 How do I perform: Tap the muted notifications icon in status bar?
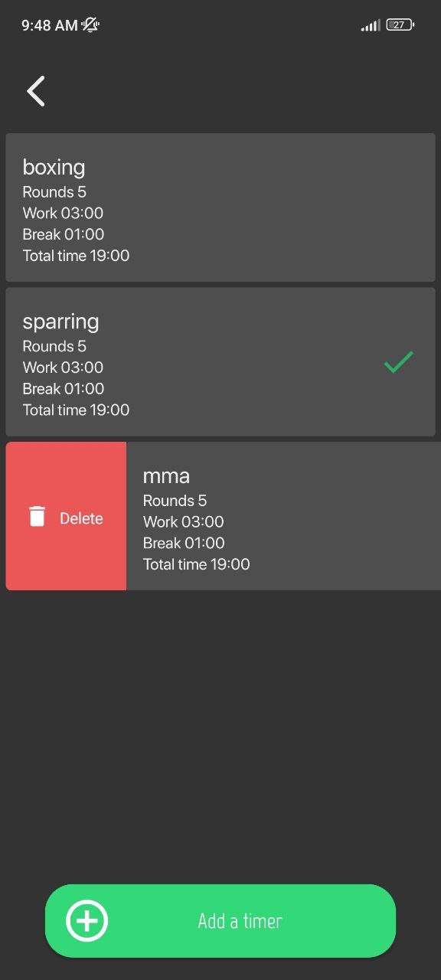[x=90, y=24]
